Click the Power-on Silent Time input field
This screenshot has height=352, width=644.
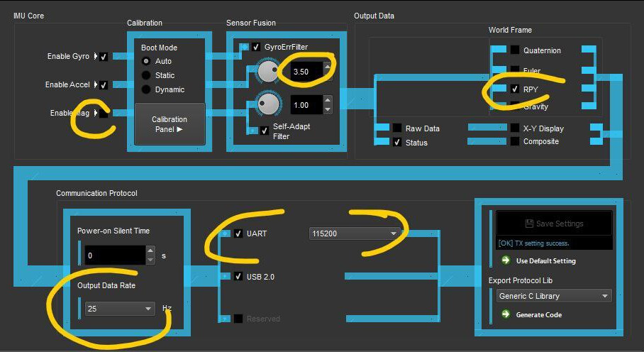pos(114,255)
